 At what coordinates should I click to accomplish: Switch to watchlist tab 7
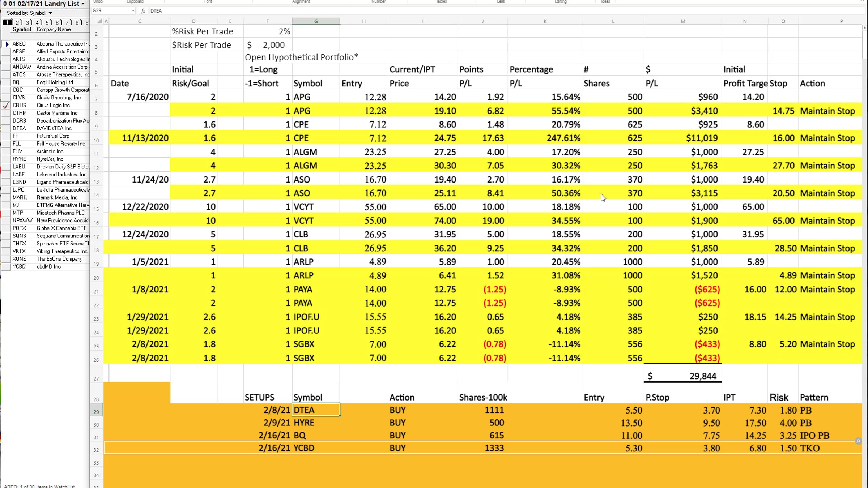coord(68,22)
